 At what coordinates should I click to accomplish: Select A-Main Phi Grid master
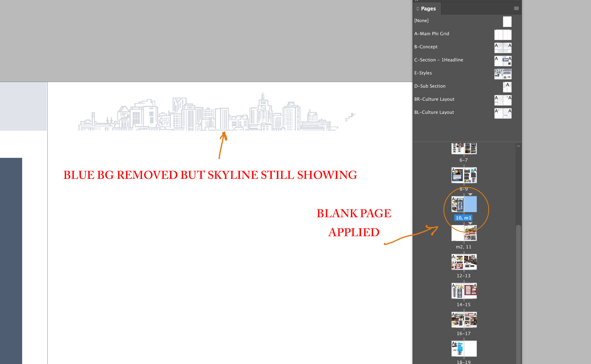432,34
